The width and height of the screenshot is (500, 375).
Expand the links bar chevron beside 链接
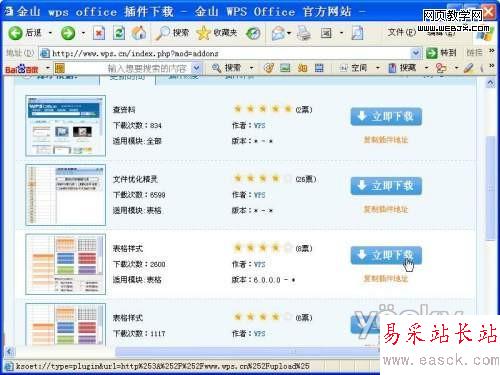(491, 51)
